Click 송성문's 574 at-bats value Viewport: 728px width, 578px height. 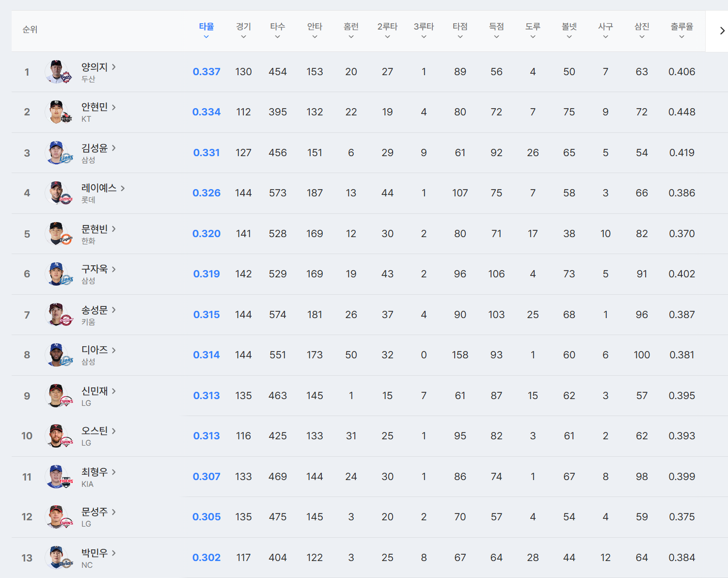click(278, 315)
